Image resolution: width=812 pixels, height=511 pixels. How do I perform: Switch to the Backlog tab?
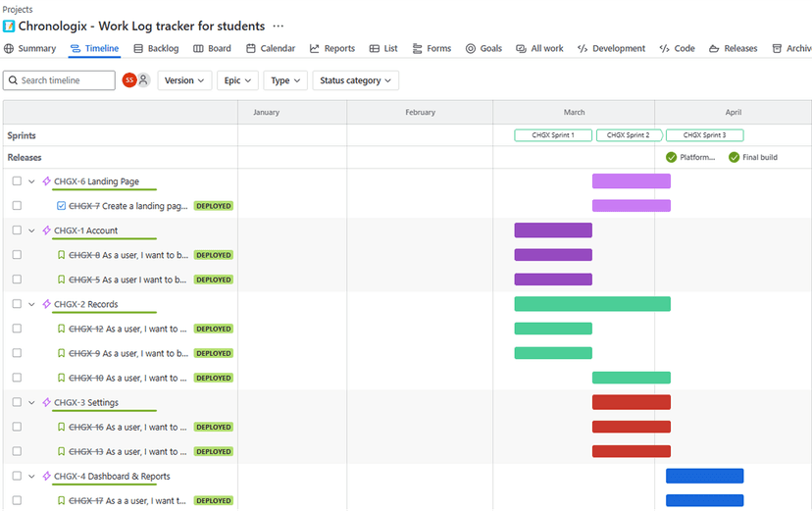(156, 48)
